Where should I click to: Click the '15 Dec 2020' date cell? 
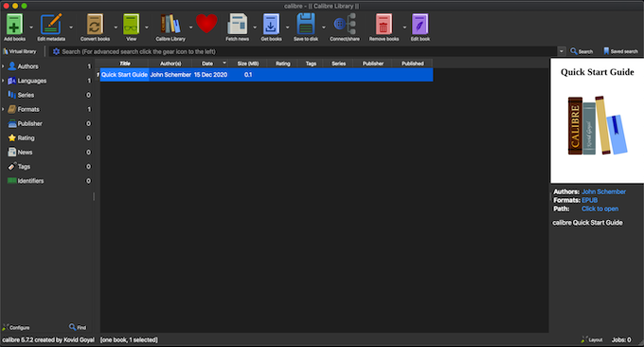pyautogui.click(x=210, y=75)
